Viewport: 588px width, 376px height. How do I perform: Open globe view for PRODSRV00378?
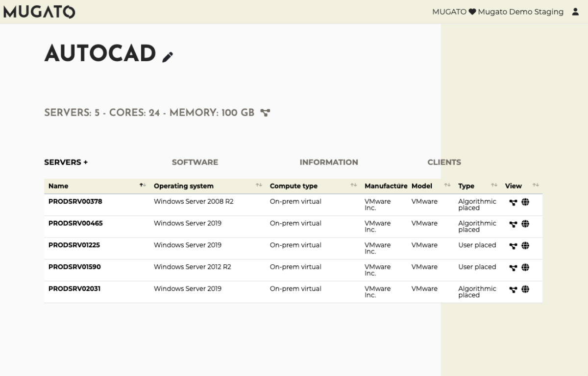click(x=525, y=202)
